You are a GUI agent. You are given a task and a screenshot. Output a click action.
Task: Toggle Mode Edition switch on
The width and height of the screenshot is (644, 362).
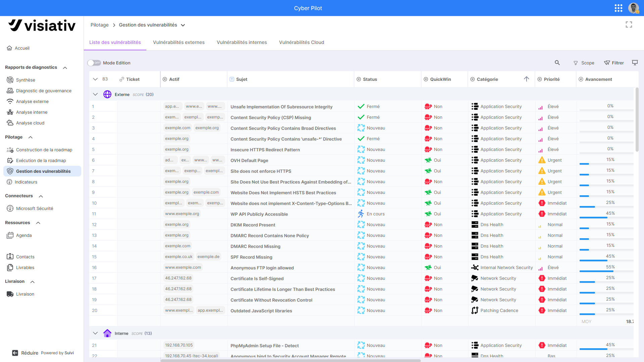click(x=94, y=63)
